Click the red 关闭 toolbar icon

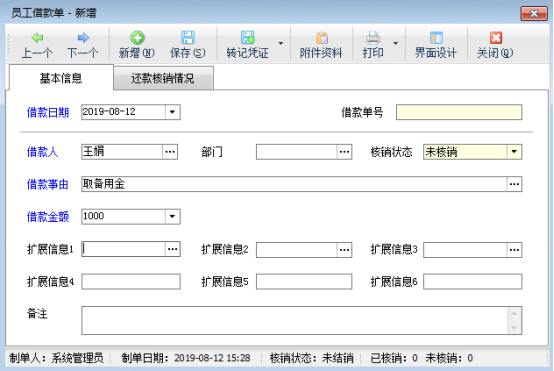point(495,37)
